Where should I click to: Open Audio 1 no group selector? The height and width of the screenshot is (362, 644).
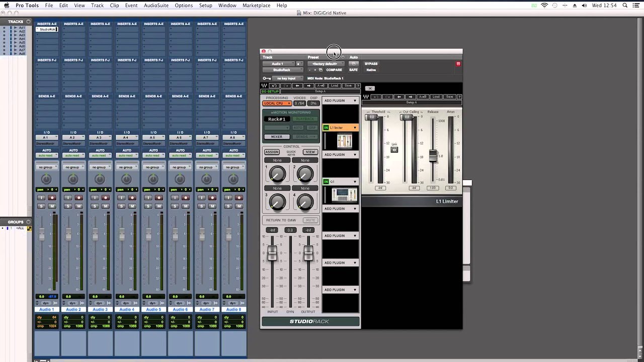[x=46, y=167]
